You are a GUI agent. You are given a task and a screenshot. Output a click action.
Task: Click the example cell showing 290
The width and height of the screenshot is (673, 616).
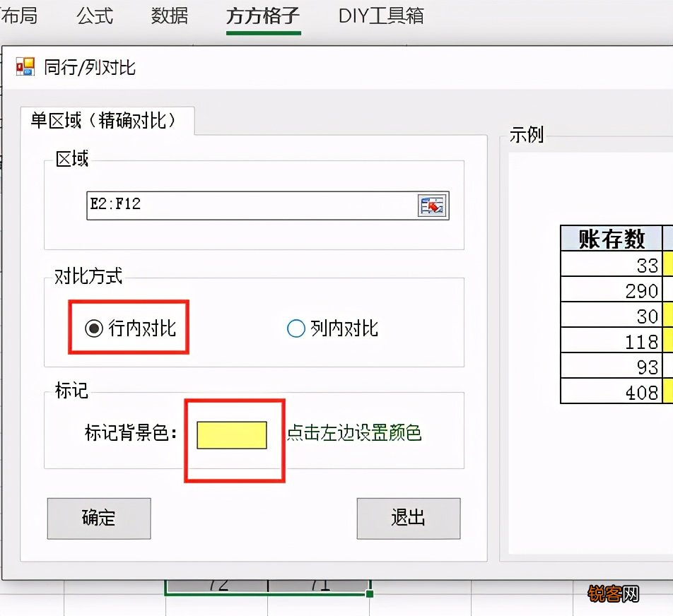[611, 289]
